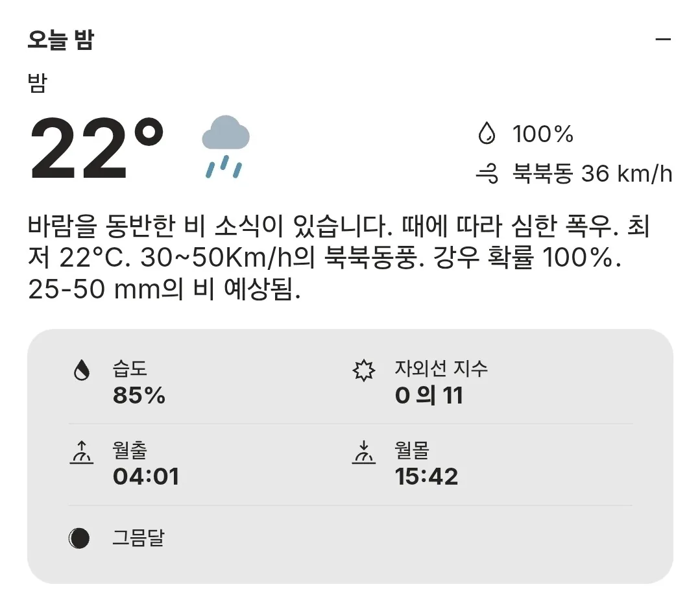Image resolution: width=700 pixels, height=604 pixels.
Task: Click the 북북동 36 km/h wind reading
Action: click(x=592, y=174)
